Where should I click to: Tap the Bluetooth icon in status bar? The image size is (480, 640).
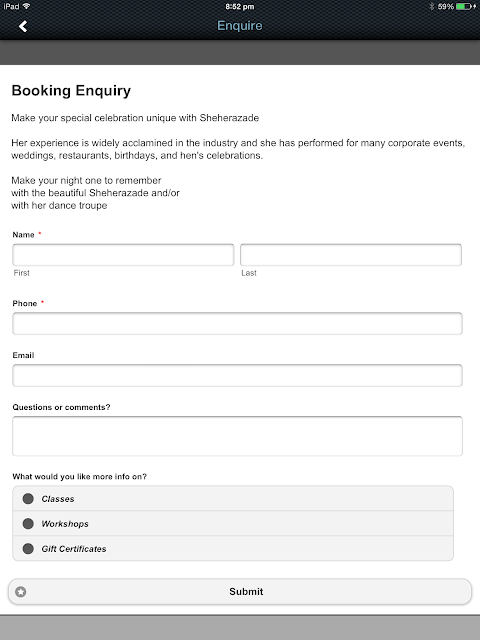(431, 6)
